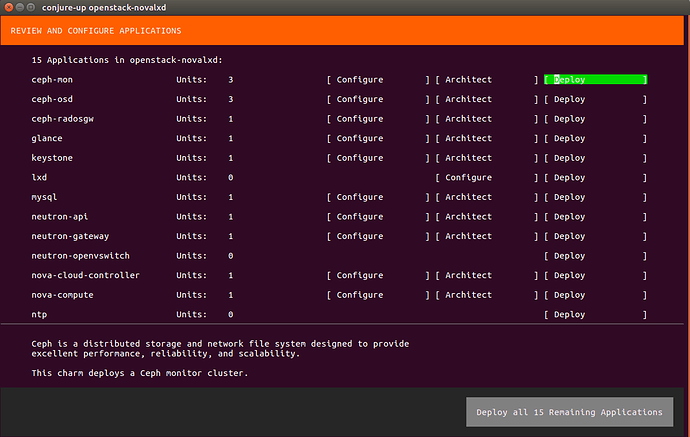This screenshot has width=690, height=437.
Task: Select the neutron-openvswitch application name
Action: tap(81, 256)
